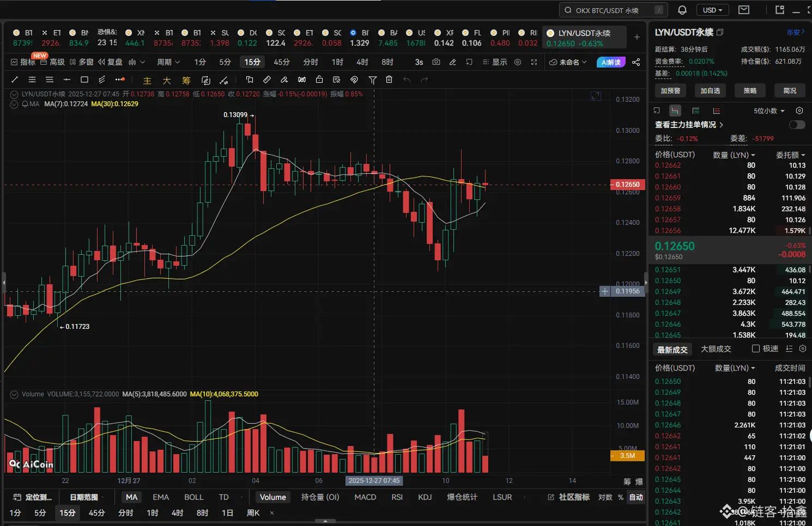Collapse the Volume indicator panel toggle
The width and height of the screenshot is (812, 526).
tap(14, 394)
